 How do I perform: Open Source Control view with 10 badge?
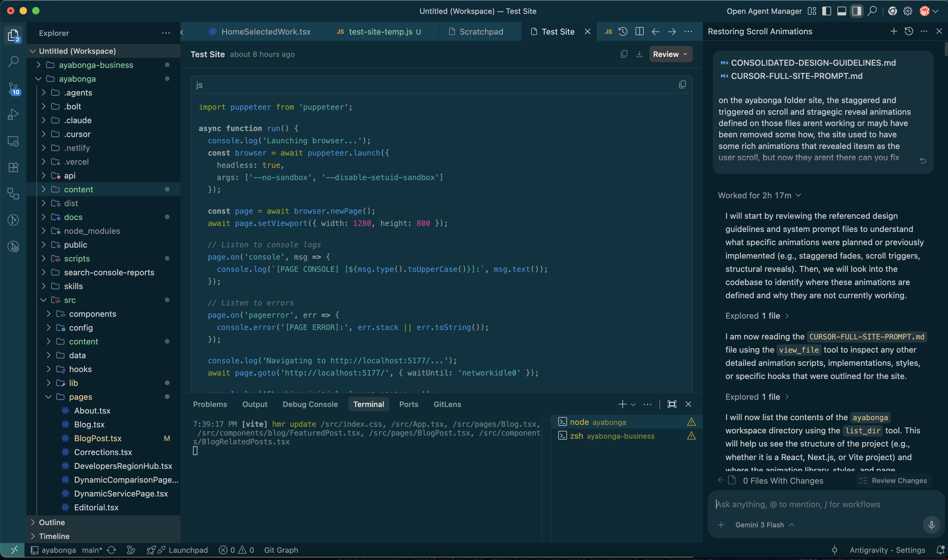13,89
